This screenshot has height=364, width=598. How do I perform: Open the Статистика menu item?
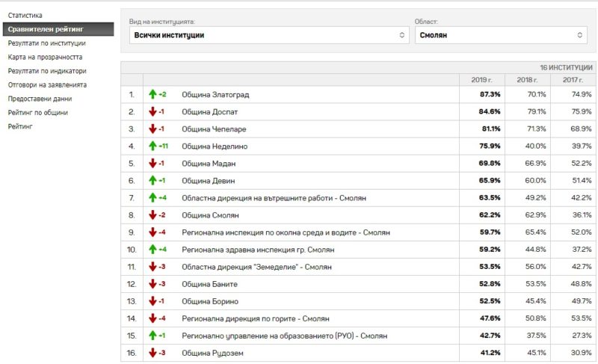tap(25, 16)
